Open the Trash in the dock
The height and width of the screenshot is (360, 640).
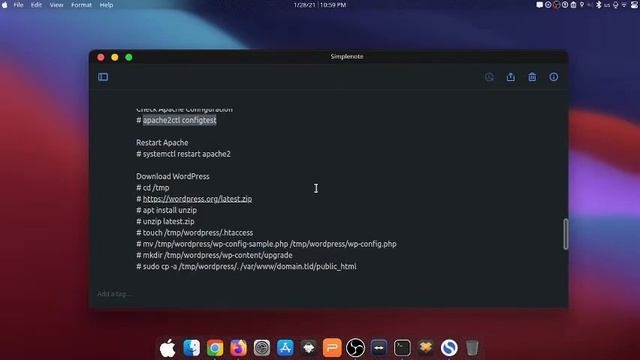(x=472, y=348)
